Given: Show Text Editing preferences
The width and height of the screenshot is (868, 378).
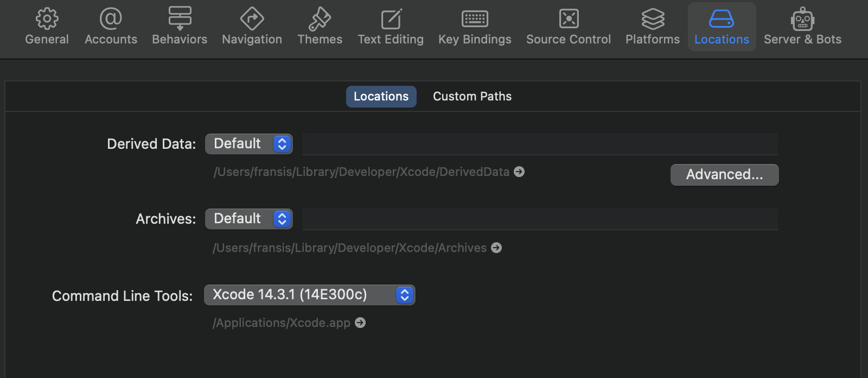Looking at the screenshot, I should (391, 27).
